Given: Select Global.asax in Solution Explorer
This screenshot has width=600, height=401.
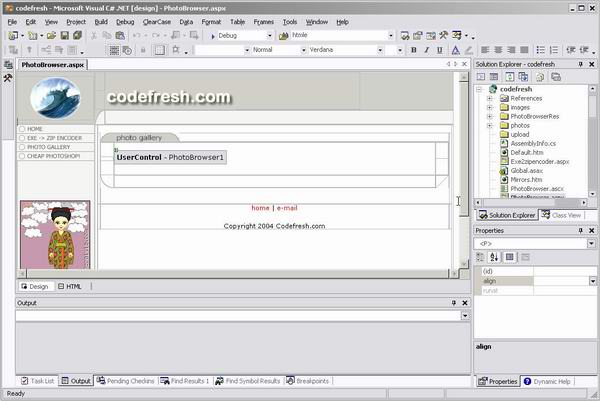Looking at the screenshot, I should click(x=527, y=171).
